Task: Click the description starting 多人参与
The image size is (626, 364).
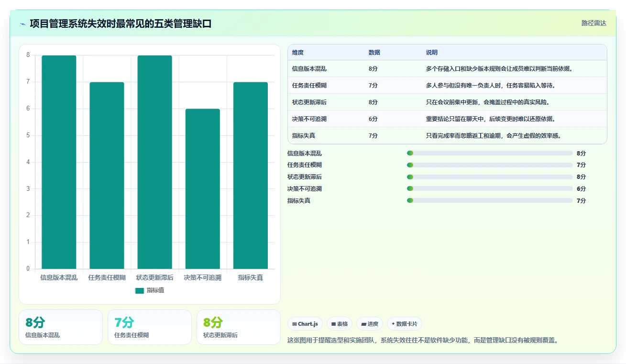Action: (491, 86)
